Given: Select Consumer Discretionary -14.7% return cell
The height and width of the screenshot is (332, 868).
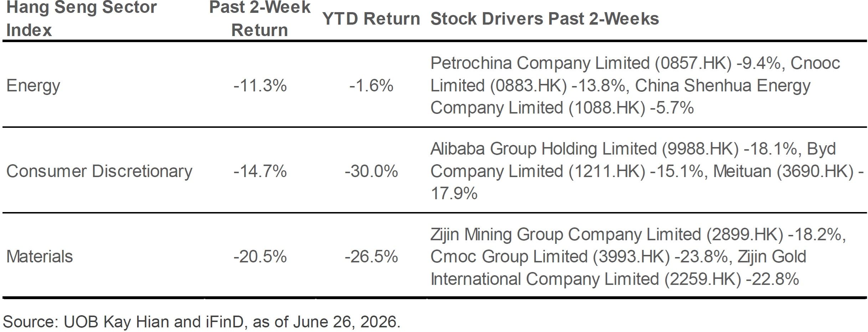Looking at the screenshot, I should coord(260,171).
